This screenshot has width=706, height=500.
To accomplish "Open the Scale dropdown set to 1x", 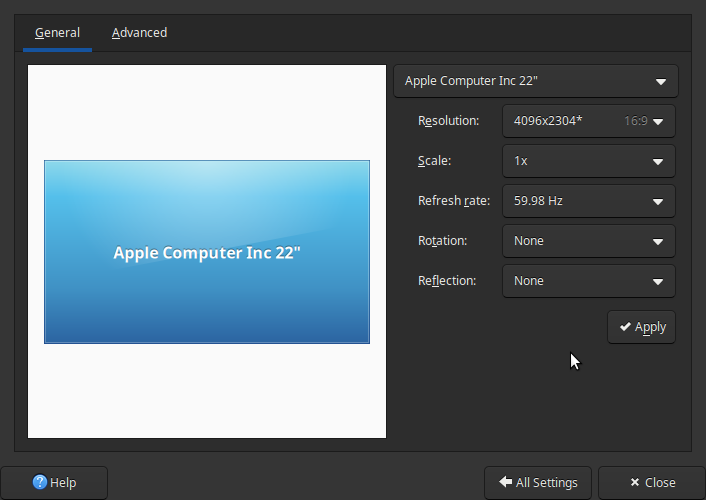I will 588,161.
